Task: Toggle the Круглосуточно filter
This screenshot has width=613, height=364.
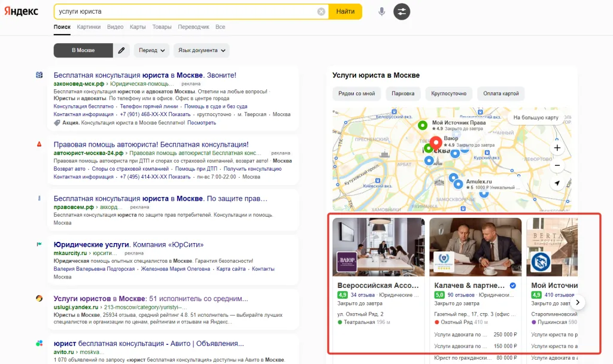Action: click(449, 93)
